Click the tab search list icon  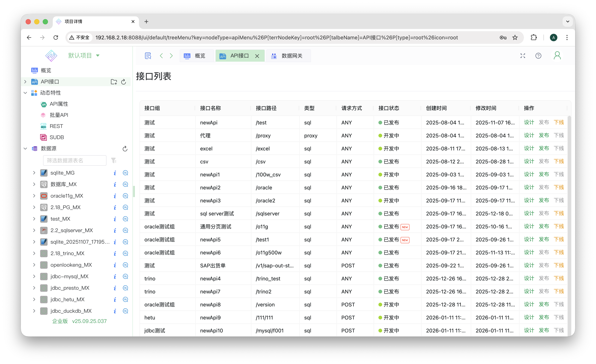148,56
